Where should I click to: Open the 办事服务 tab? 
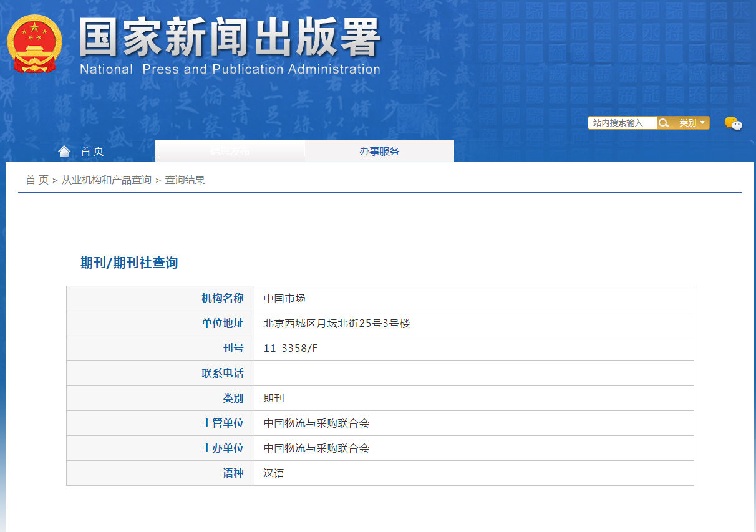tap(379, 151)
